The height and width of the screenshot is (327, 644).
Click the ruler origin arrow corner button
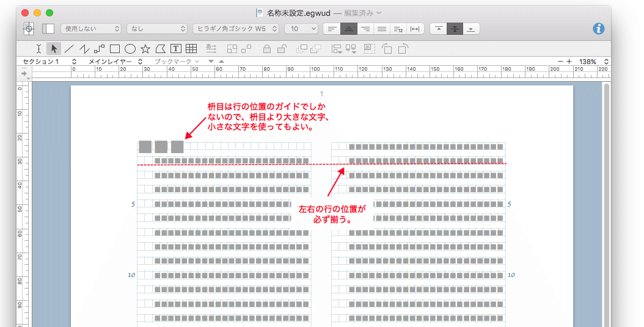(24, 73)
